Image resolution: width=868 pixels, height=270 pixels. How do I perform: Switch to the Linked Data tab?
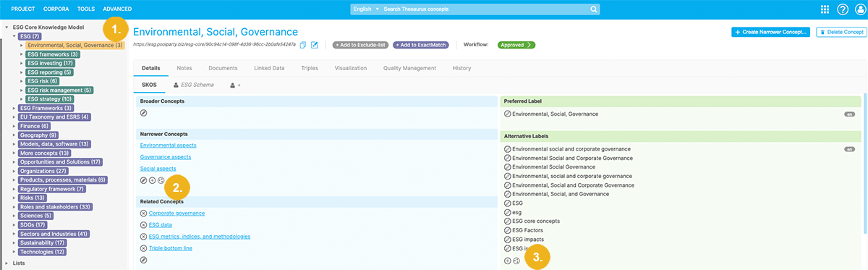click(x=268, y=68)
